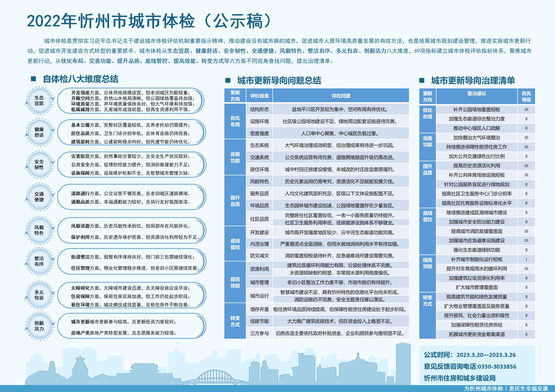
Task: Click square bullet before 自体检八大维度总结
Action: pos(33,79)
